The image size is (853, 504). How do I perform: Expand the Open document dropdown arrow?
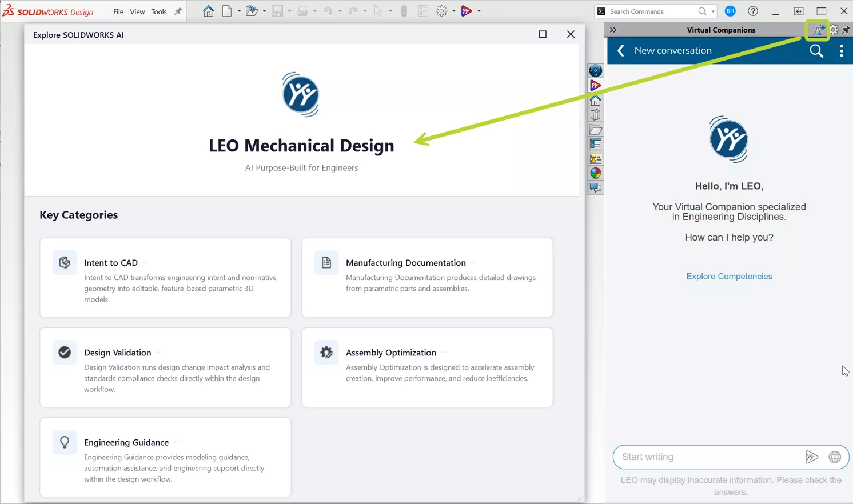264,11
